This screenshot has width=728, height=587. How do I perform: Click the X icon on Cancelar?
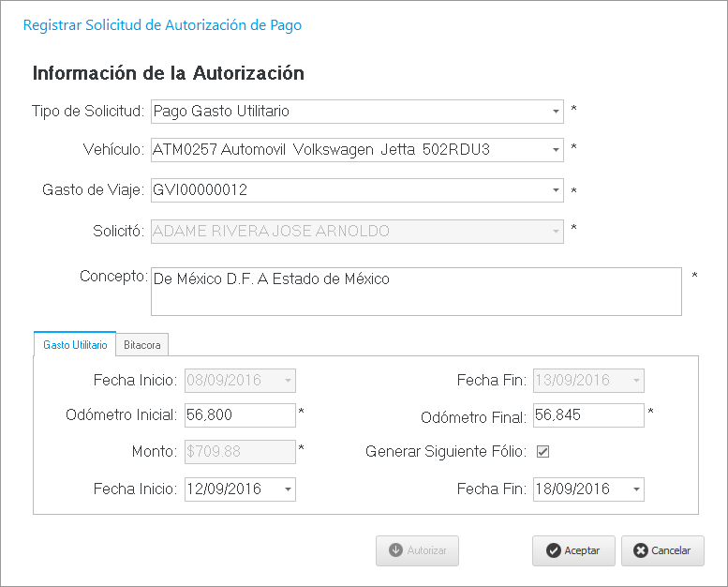(641, 550)
